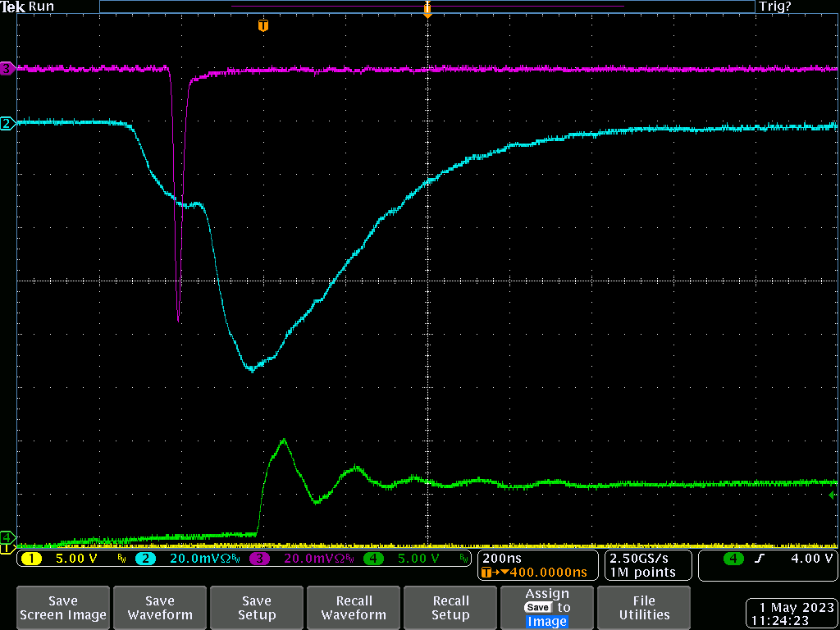Screen dimensions: 840x630
Task: Click the trigger level arrow on right edge
Action: coord(833,495)
